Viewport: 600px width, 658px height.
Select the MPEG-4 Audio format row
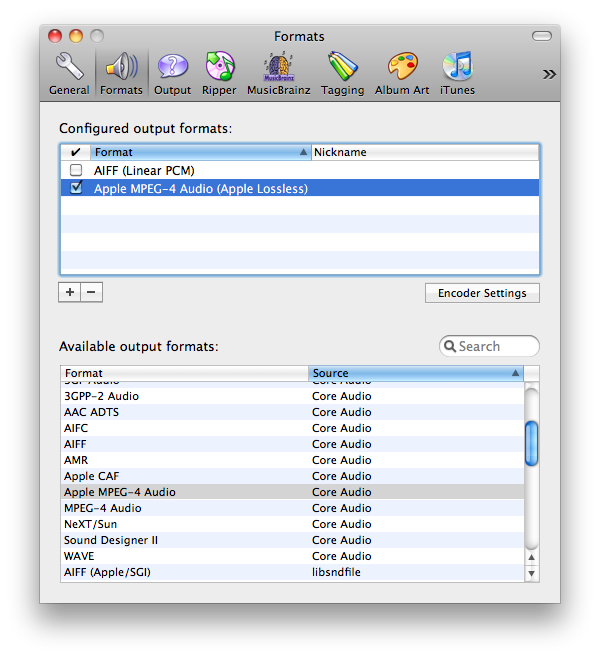tap(292, 508)
